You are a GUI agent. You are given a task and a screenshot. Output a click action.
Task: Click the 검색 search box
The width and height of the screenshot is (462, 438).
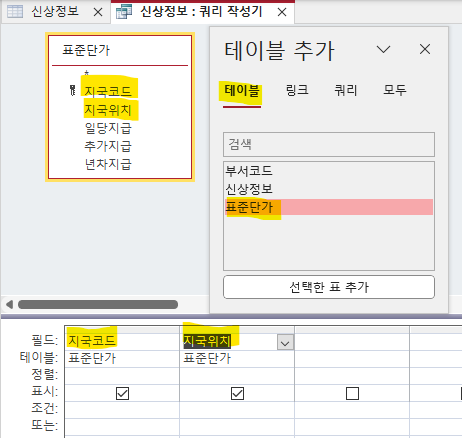pyautogui.click(x=329, y=144)
